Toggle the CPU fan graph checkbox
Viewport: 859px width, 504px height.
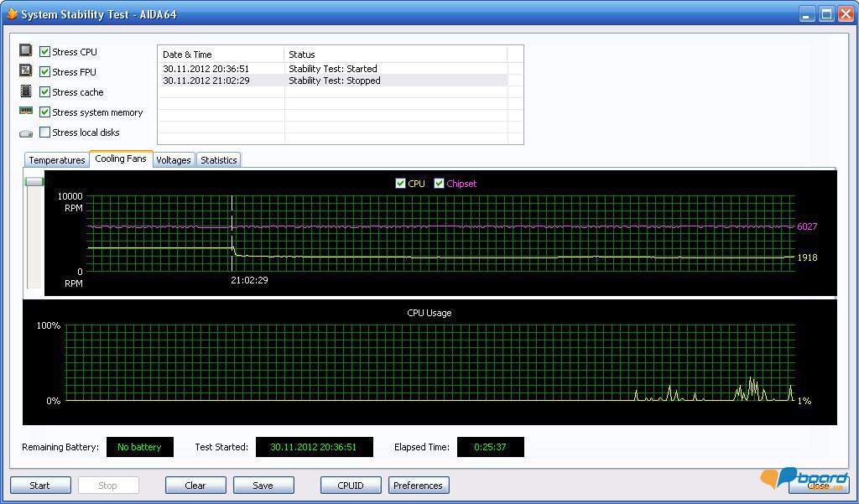[400, 184]
